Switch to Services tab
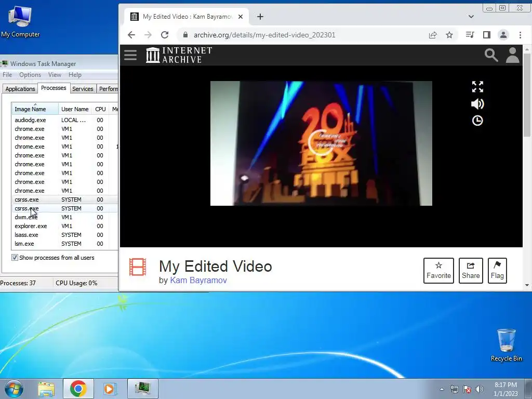The width and height of the screenshot is (532, 399). (x=83, y=88)
